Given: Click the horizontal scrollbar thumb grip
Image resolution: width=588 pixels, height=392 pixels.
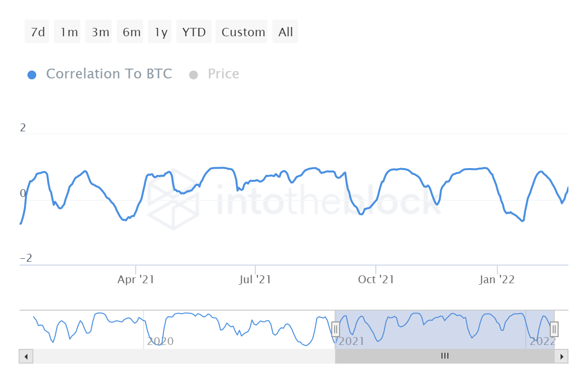Looking at the screenshot, I should tap(444, 356).
